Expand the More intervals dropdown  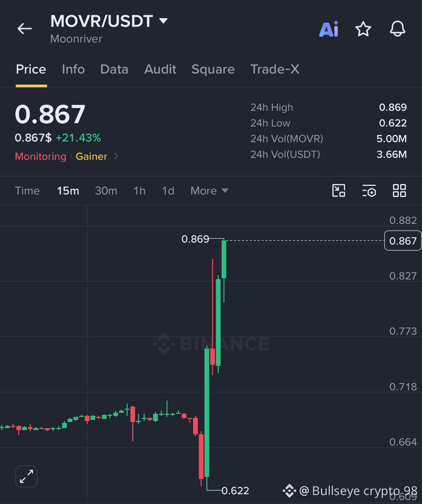[x=209, y=190]
